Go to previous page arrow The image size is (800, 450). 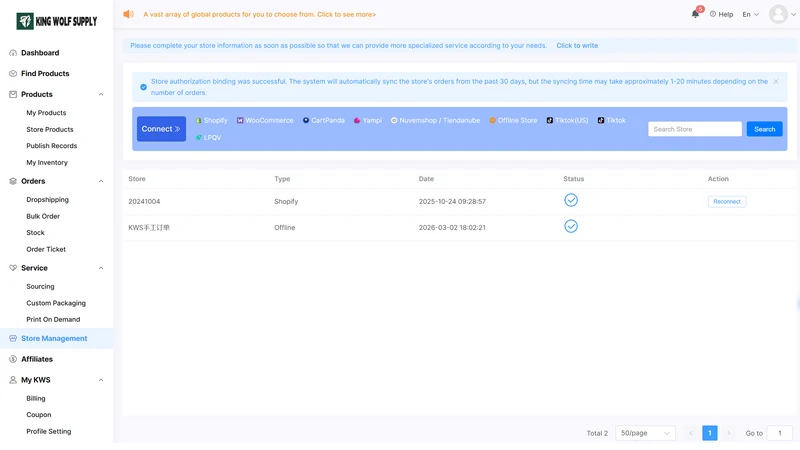[x=691, y=433]
